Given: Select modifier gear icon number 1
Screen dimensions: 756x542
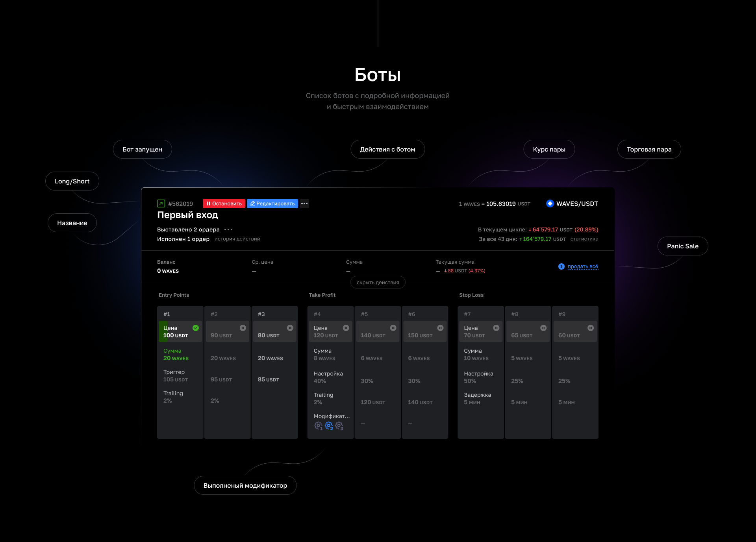Looking at the screenshot, I should [318, 425].
